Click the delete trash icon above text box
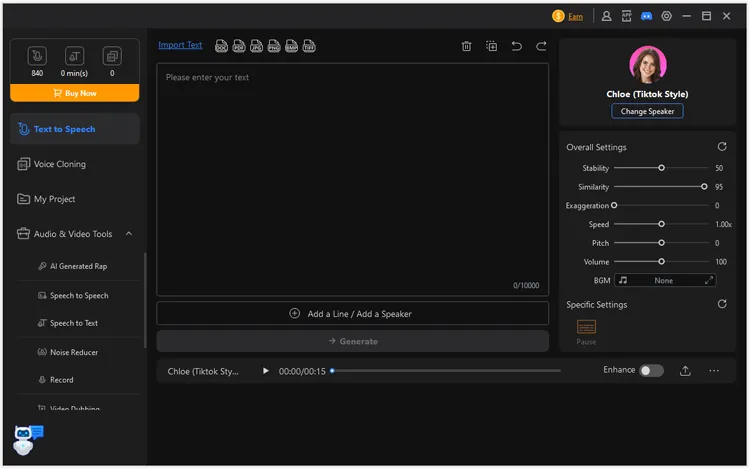The height and width of the screenshot is (469, 750). [x=466, y=46]
